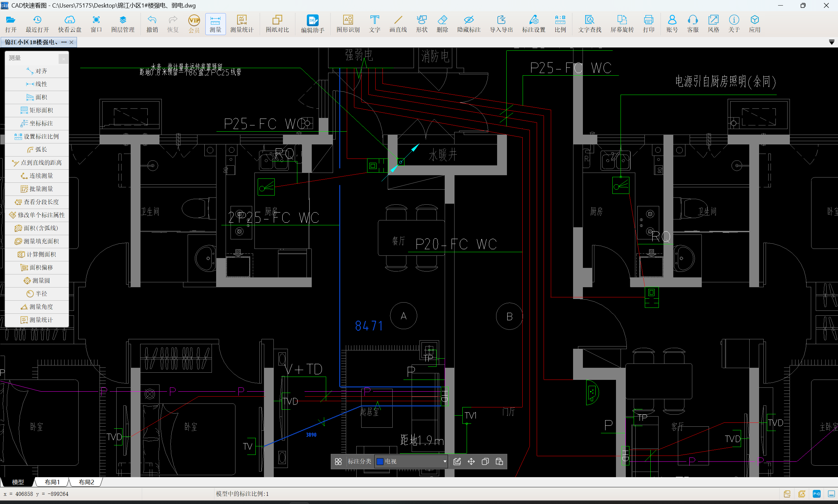Select 修改单个标注属性

click(x=37, y=215)
